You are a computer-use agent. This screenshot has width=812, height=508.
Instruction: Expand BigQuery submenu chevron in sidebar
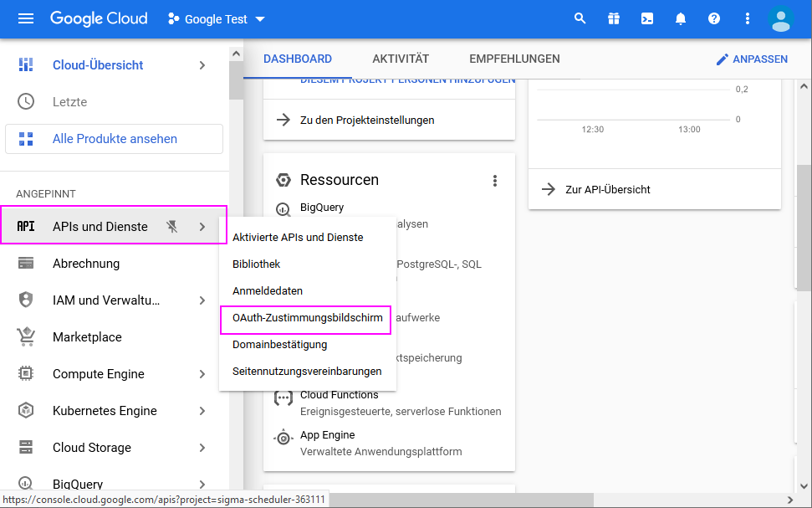click(202, 485)
